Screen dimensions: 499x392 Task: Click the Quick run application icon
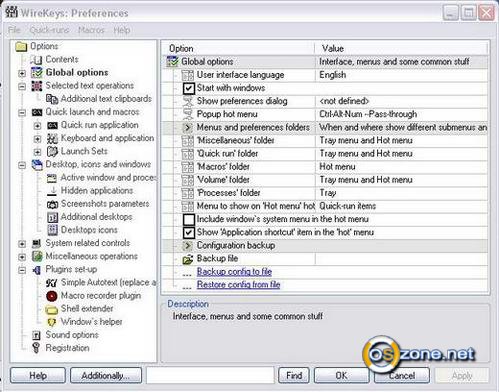(52, 125)
